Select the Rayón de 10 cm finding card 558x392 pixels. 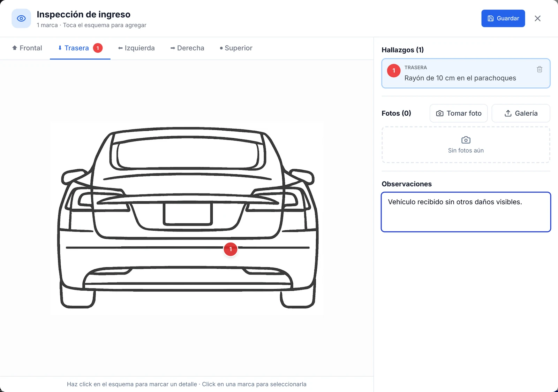coord(466,73)
